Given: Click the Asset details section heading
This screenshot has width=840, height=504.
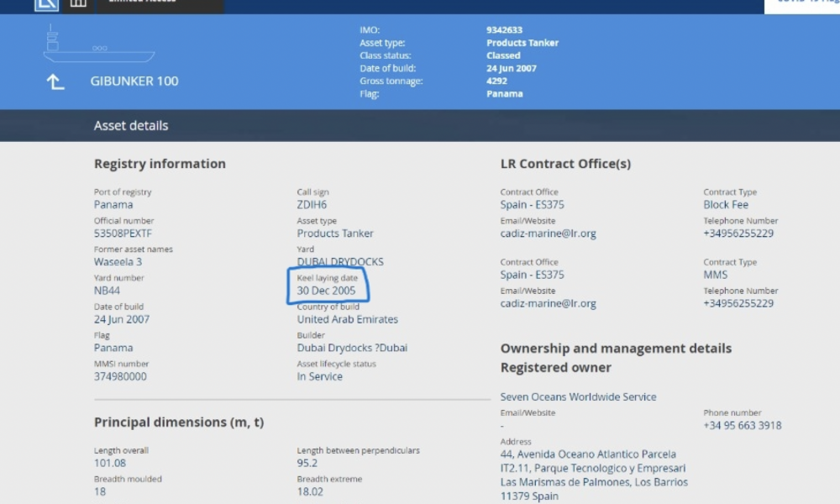Looking at the screenshot, I should coord(131,125).
